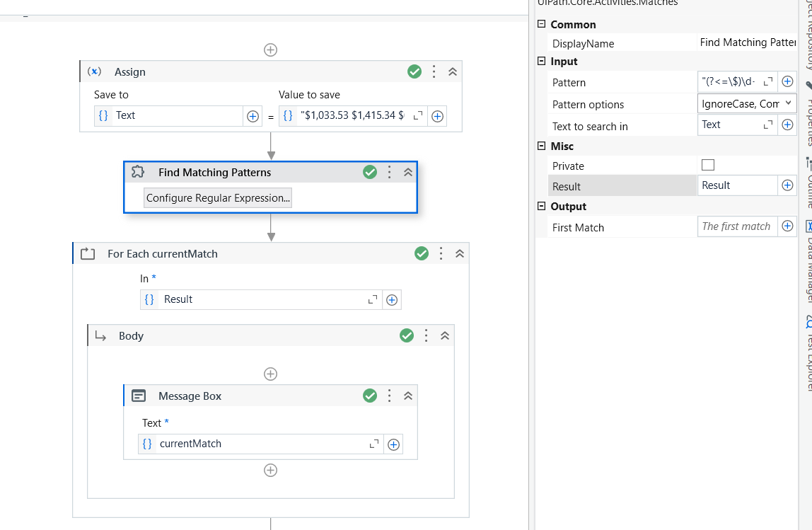The height and width of the screenshot is (530, 812).
Task: Click the plus icon next to Message Box text
Action: [394, 444]
